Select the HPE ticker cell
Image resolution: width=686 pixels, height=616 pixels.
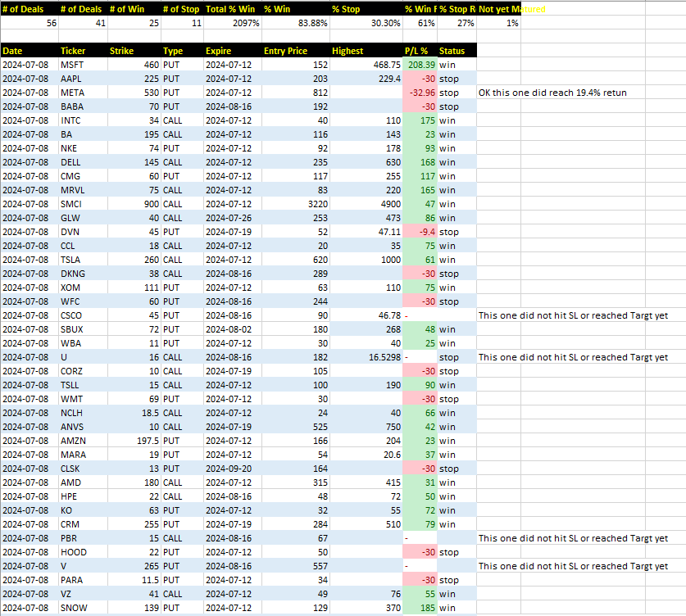pyautogui.click(x=83, y=496)
